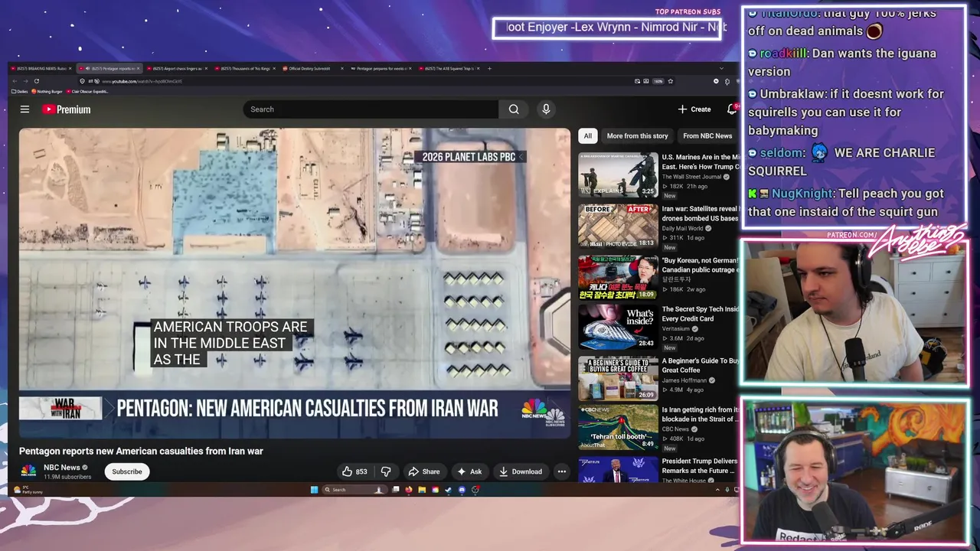Open Windows Start menu on taskbar
980x551 pixels.
tap(314, 490)
